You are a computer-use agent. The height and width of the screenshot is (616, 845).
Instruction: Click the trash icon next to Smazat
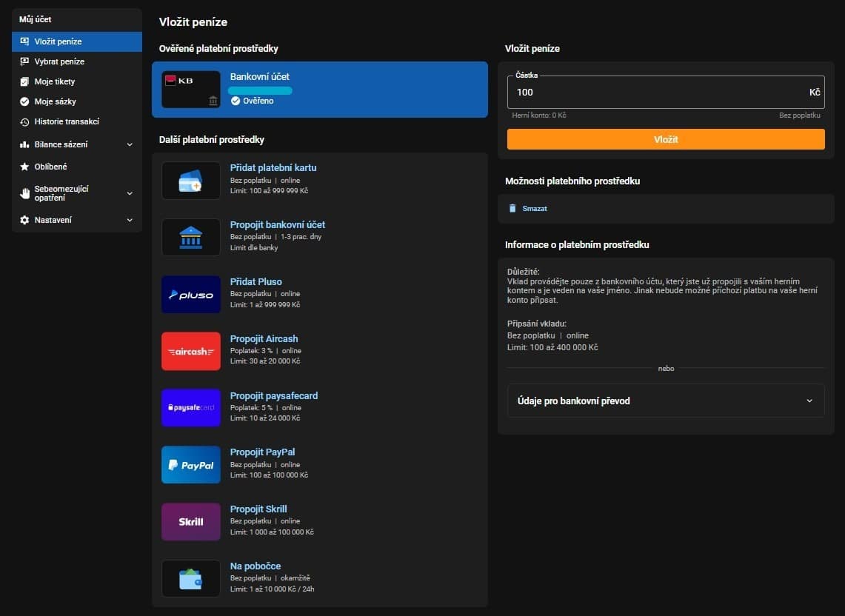pos(512,209)
